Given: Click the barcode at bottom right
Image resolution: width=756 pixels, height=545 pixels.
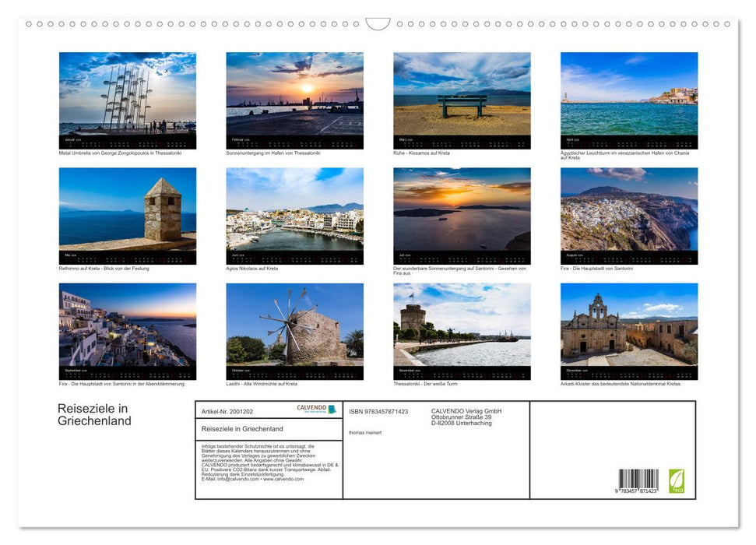Looking at the screenshot, I should pos(638,481).
